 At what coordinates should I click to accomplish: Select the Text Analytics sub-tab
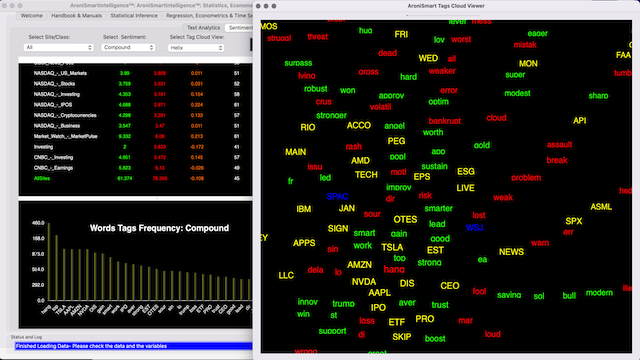(203, 28)
